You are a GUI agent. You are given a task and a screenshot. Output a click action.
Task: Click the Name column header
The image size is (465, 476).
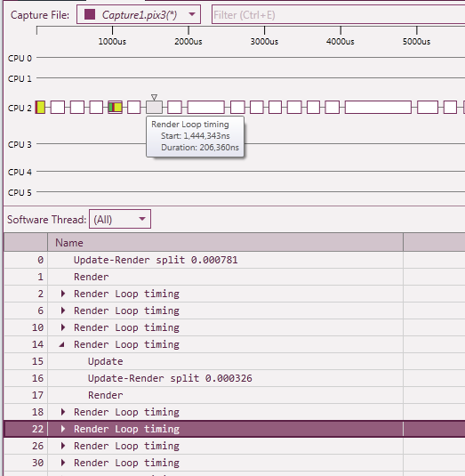tap(225, 243)
